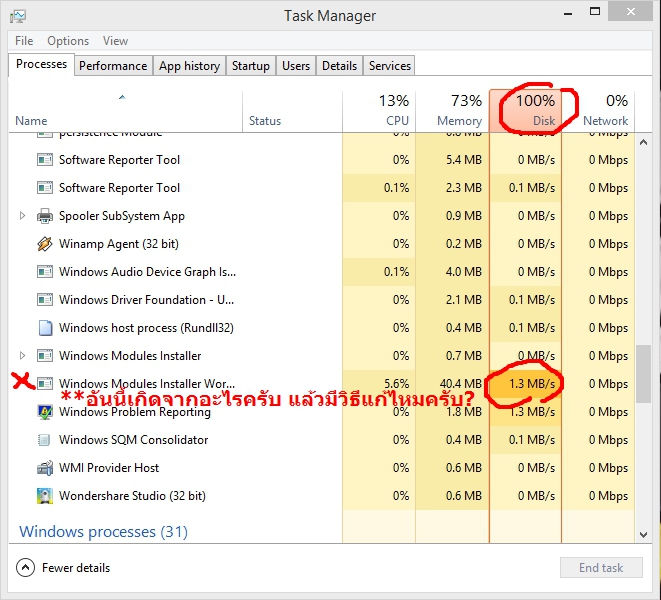This screenshot has width=661, height=600.
Task: Switch to the Services tab
Action: pyautogui.click(x=390, y=66)
